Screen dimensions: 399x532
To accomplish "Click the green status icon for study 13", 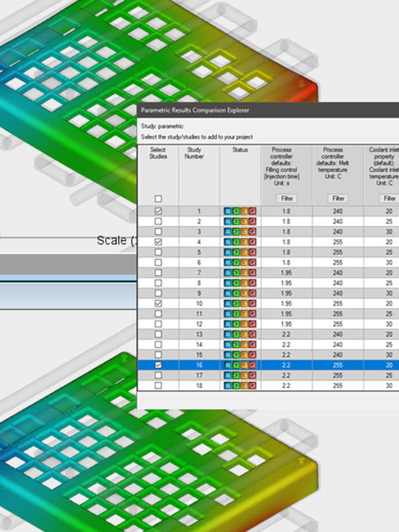I will [235, 334].
